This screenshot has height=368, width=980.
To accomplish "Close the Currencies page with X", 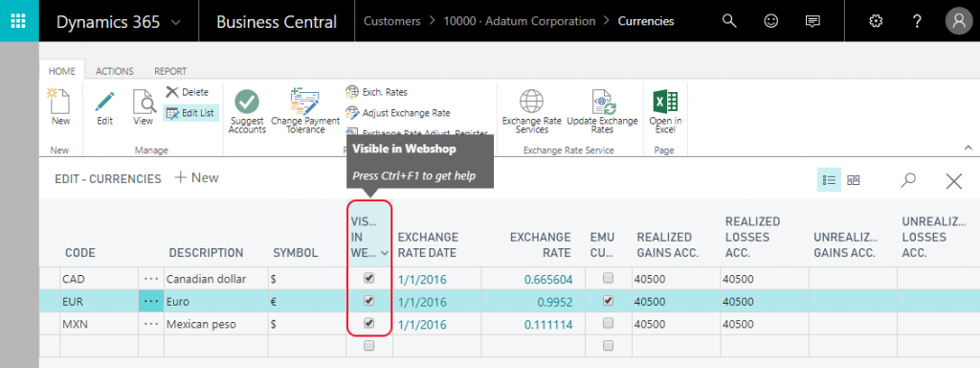I will (954, 181).
